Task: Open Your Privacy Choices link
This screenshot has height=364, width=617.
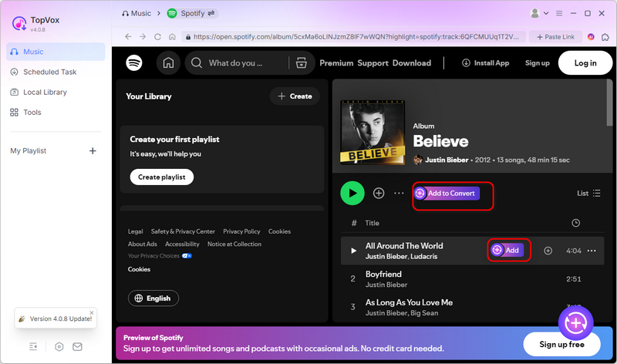Action: click(x=160, y=256)
